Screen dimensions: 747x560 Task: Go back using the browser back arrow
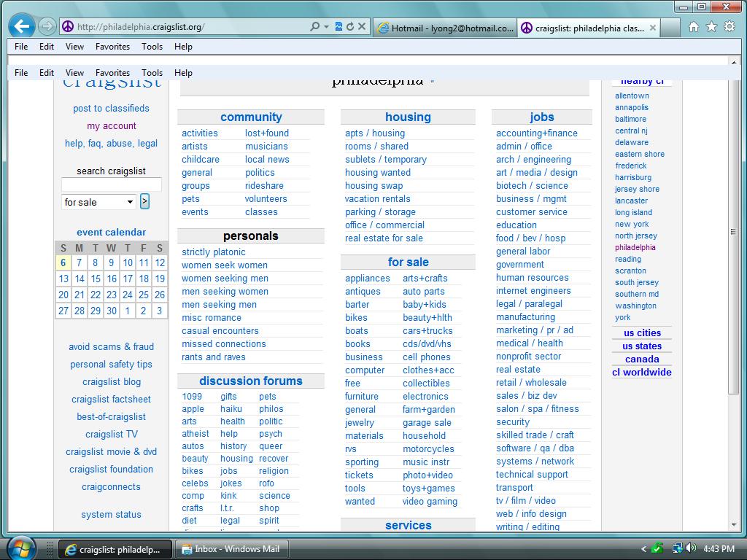tap(21, 26)
